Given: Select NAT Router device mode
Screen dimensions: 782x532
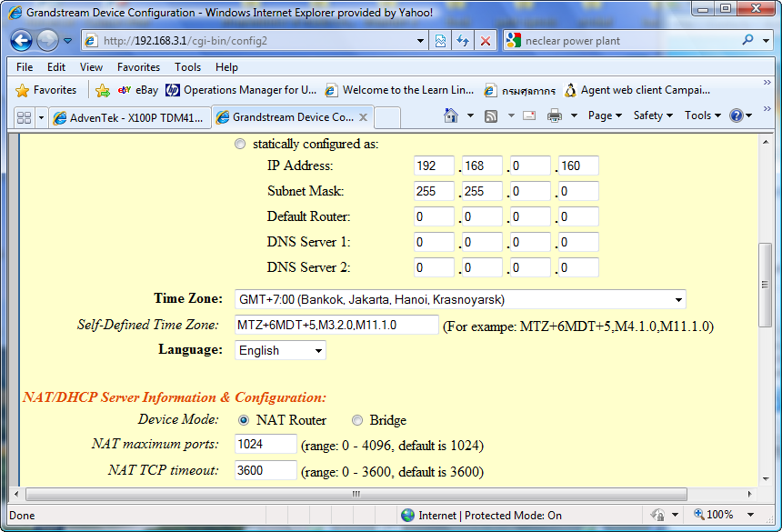Looking at the screenshot, I should tap(244, 420).
